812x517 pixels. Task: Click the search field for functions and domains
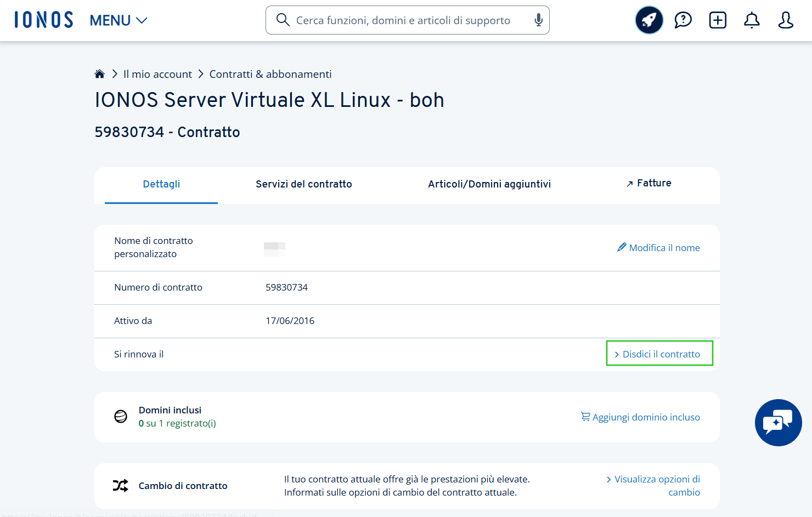[407, 20]
